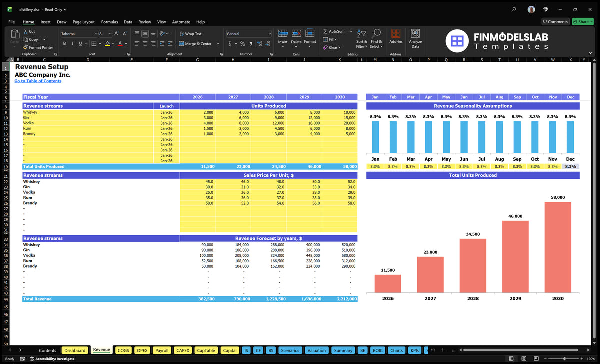This screenshot has width=600, height=364.
Task: Click the Comments button
Action: click(x=555, y=22)
